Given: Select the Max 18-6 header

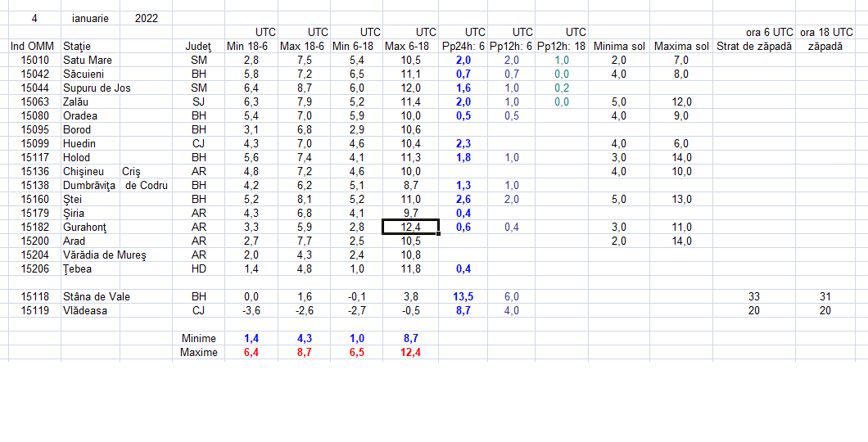Looking at the screenshot, I should coord(301,47).
